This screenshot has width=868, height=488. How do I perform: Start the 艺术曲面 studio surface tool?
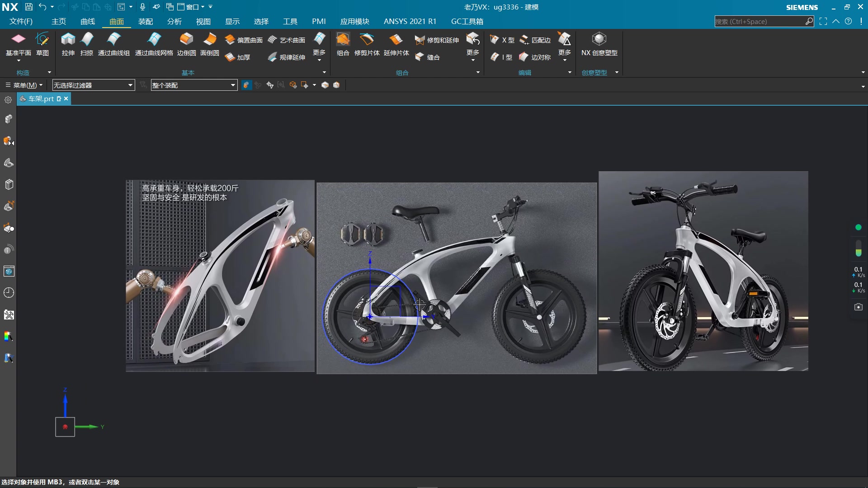(x=287, y=40)
